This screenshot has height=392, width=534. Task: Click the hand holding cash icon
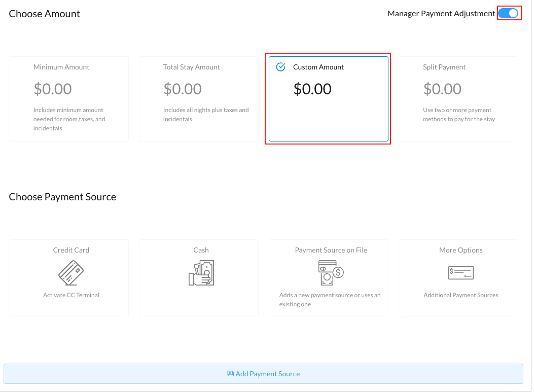click(201, 273)
